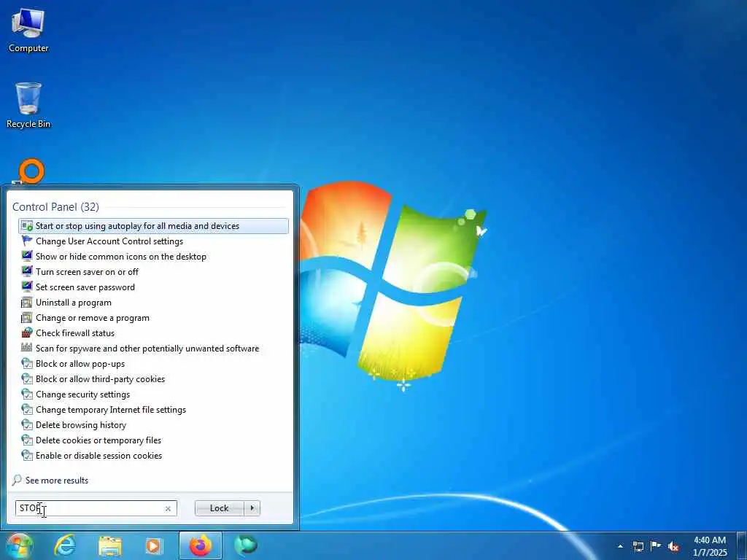The image size is (747, 560).
Task: Select Block or allow third-party cookies
Action: [153, 379]
